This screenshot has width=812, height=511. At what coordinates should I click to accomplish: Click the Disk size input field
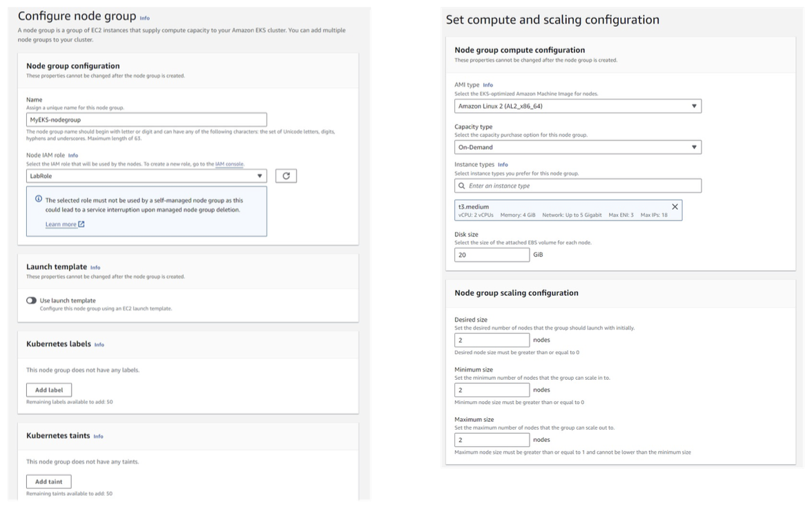[x=492, y=255]
